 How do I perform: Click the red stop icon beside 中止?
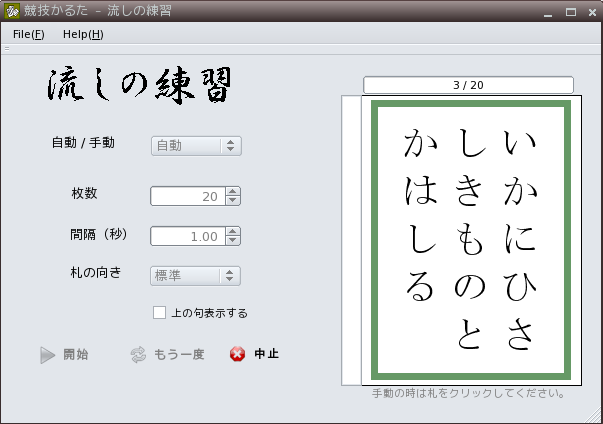[x=237, y=355]
